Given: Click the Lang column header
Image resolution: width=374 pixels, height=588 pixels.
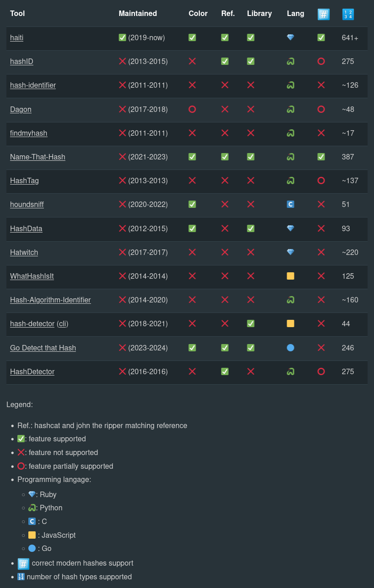Looking at the screenshot, I should tap(295, 13).
